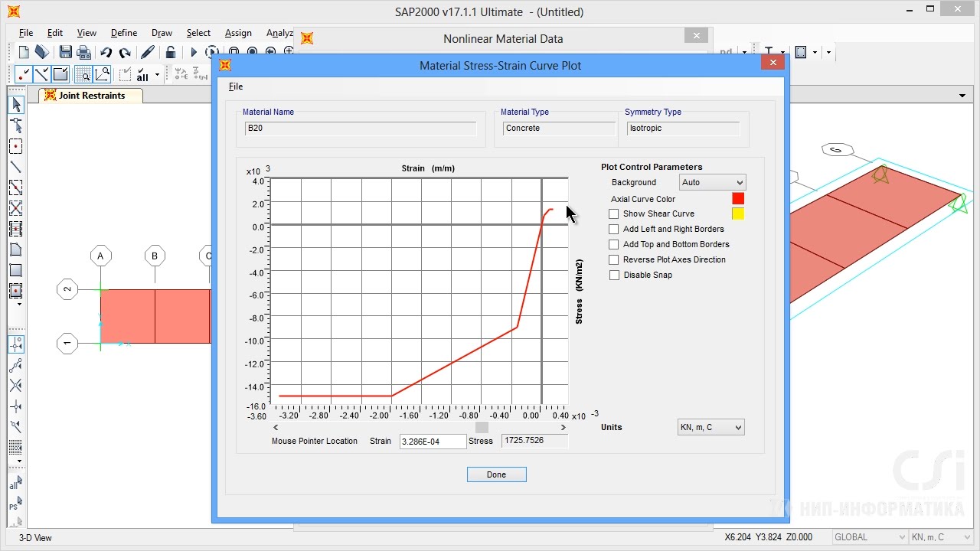Click the Redo arrow icon

[125, 52]
